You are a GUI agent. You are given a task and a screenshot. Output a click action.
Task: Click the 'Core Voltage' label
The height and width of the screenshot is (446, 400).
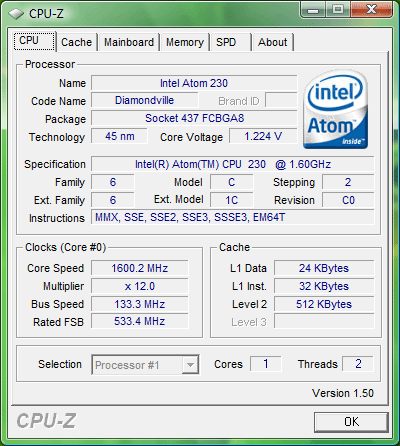coord(191,137)
